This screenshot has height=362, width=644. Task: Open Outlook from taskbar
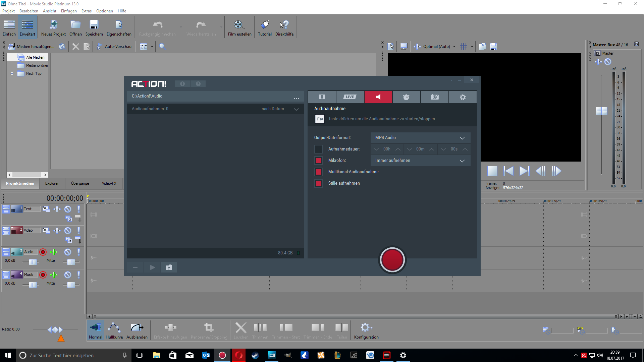coord(206,355)
